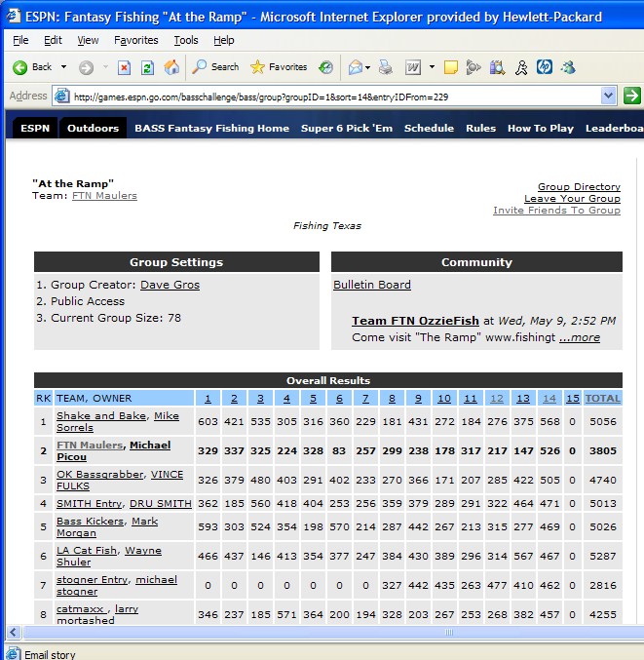644x660 pixels.
Task: Open SMITH Entry team link
Action: pyautogui.click(x=89, y=503)
